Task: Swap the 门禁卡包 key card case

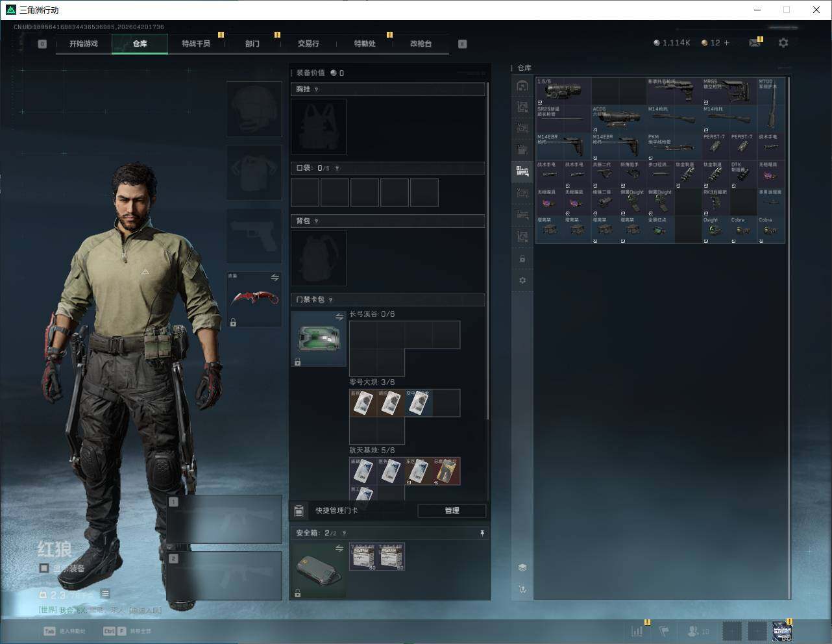Action: [339, 317]
